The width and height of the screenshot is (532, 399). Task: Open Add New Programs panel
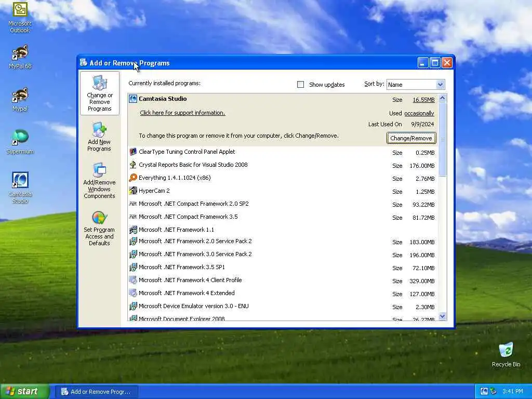coord(99,137)
